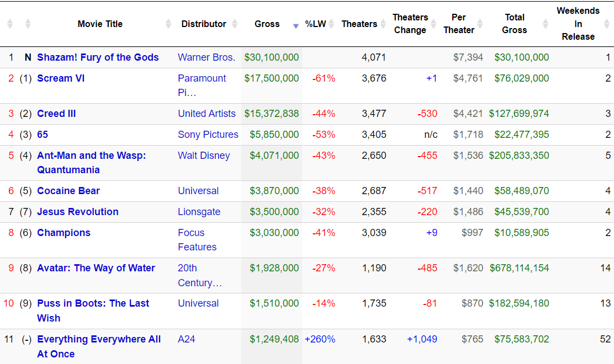Click the 4,071 theaters count

click(x=374, y=57)
